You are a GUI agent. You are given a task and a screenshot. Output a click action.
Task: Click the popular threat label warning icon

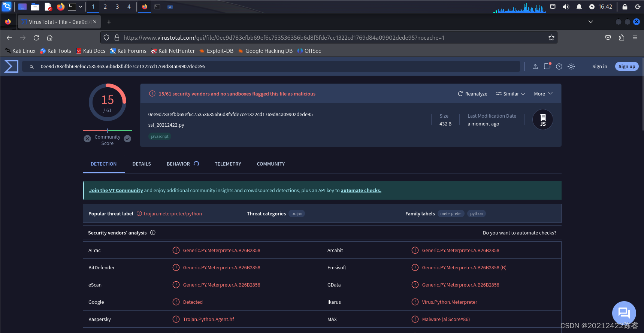point(139,214)
